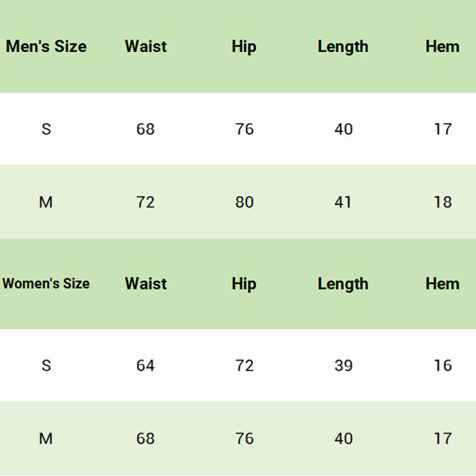476x476 pixels.
Task: Click women's size S waist value 64
Action: pos(145,365)
